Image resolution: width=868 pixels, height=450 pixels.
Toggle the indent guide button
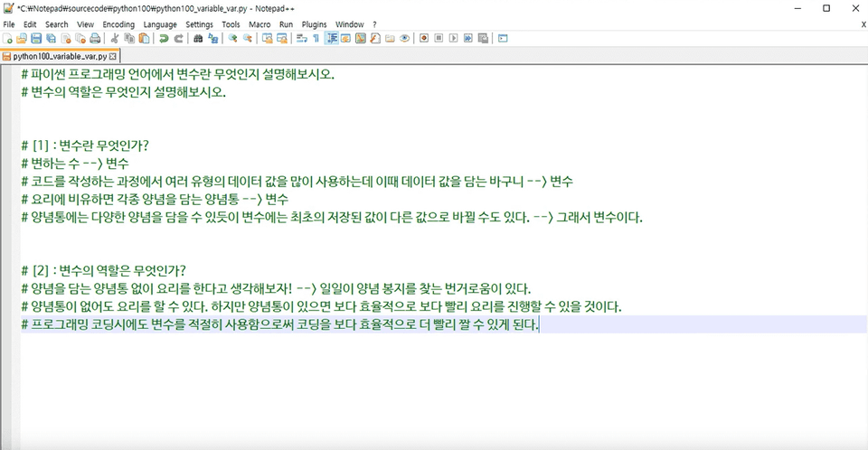(332, 38)
